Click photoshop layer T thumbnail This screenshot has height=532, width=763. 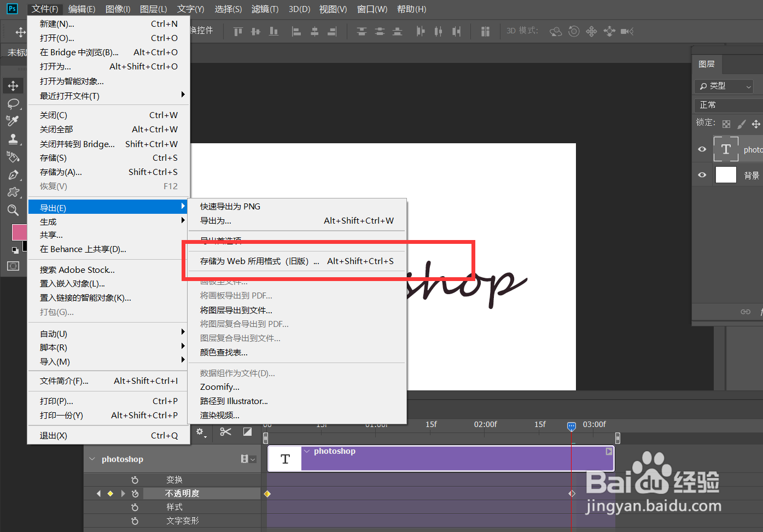click(726, 149)
